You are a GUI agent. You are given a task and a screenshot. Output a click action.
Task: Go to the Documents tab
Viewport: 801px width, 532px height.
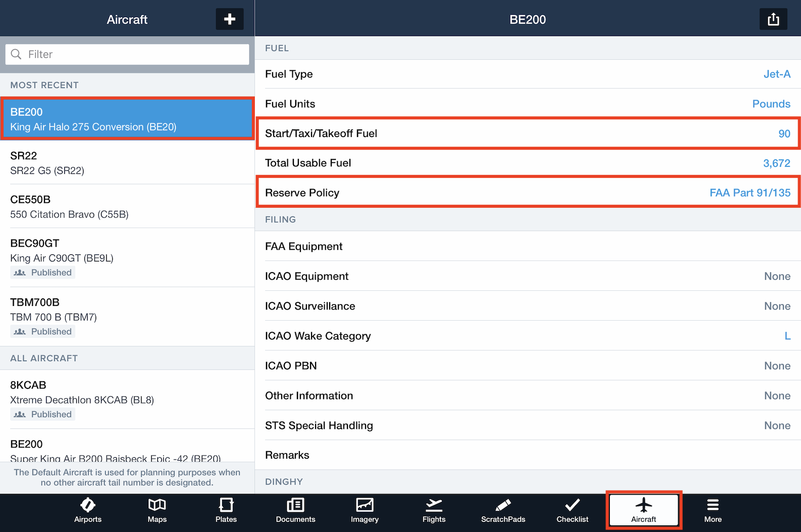295,511
